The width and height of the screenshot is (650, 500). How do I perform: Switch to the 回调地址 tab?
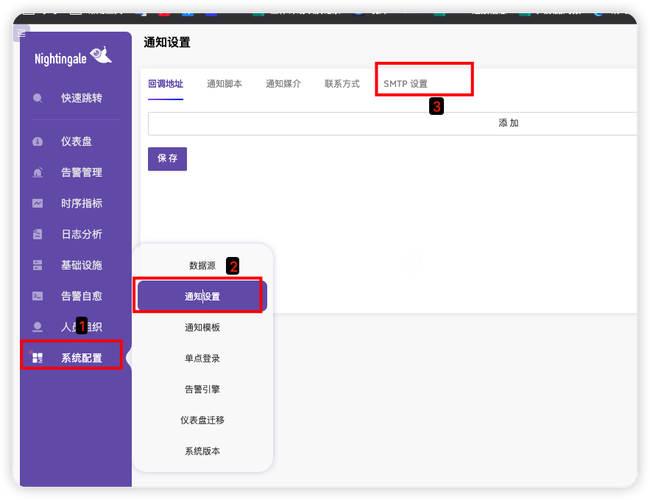pyautogui.click(x=165, y=84)
